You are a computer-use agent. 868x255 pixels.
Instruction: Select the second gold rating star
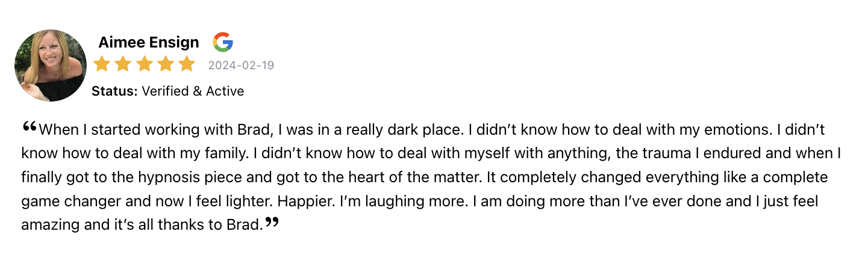click(123, 64)
